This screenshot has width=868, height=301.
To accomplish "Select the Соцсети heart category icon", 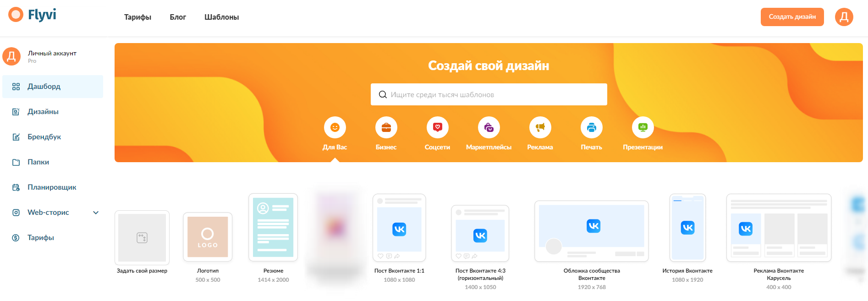I will click(438, 127).
